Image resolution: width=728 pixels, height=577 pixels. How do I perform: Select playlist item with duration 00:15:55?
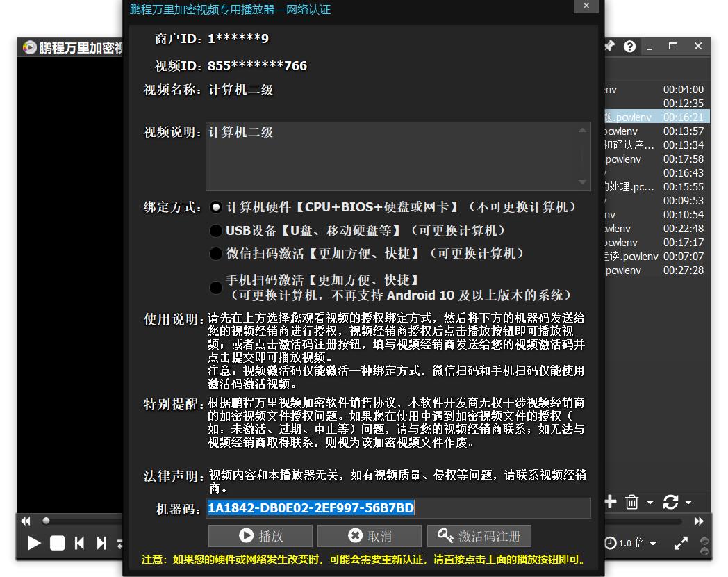click(x=656, y=187)
